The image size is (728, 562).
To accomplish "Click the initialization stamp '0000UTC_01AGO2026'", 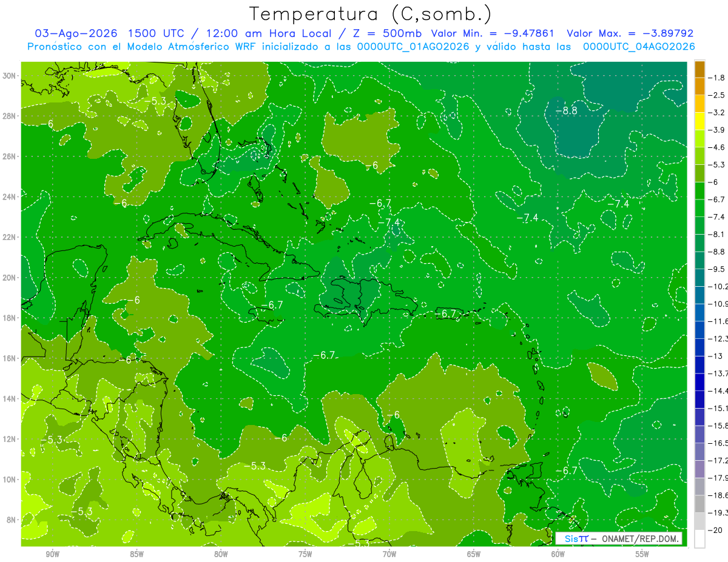I will 413,47.
